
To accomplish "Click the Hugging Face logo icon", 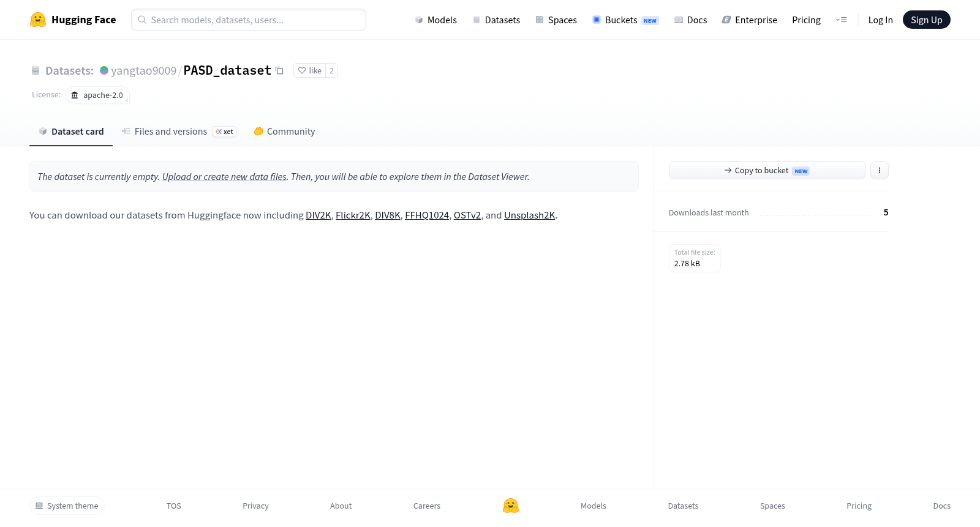I will tap(38, 20).
